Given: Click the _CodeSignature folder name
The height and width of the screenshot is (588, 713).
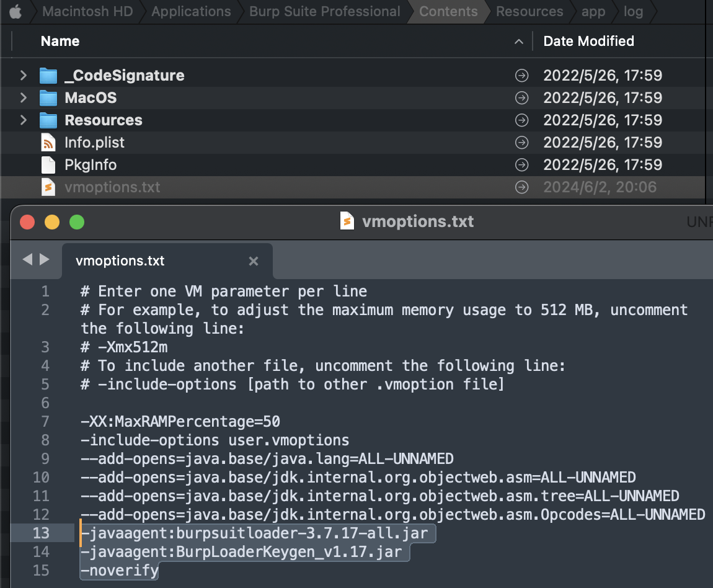Looking at the screenshot, I should coord(124,76).
